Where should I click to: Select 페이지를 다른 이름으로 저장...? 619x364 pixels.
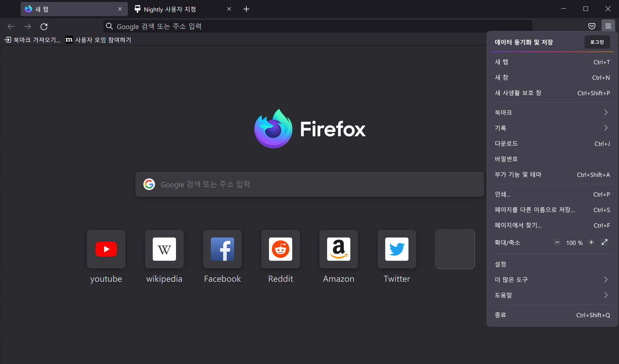[x=552, y=210]
